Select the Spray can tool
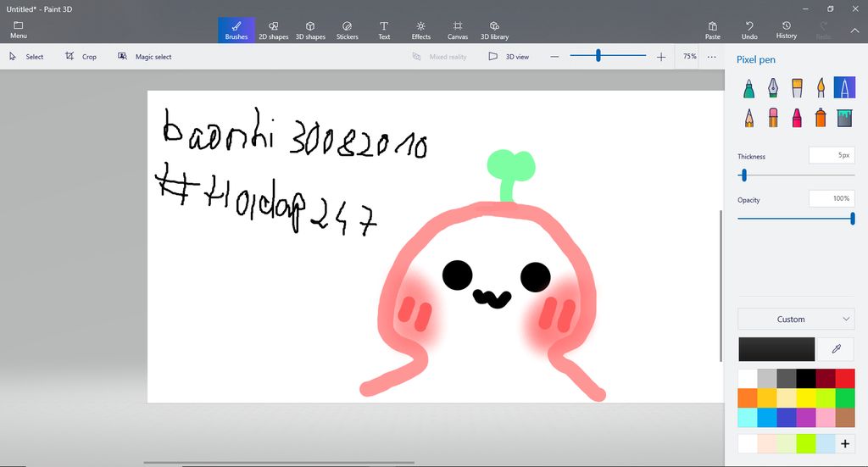This screenshot has width=868, height=467. point(821,117)
